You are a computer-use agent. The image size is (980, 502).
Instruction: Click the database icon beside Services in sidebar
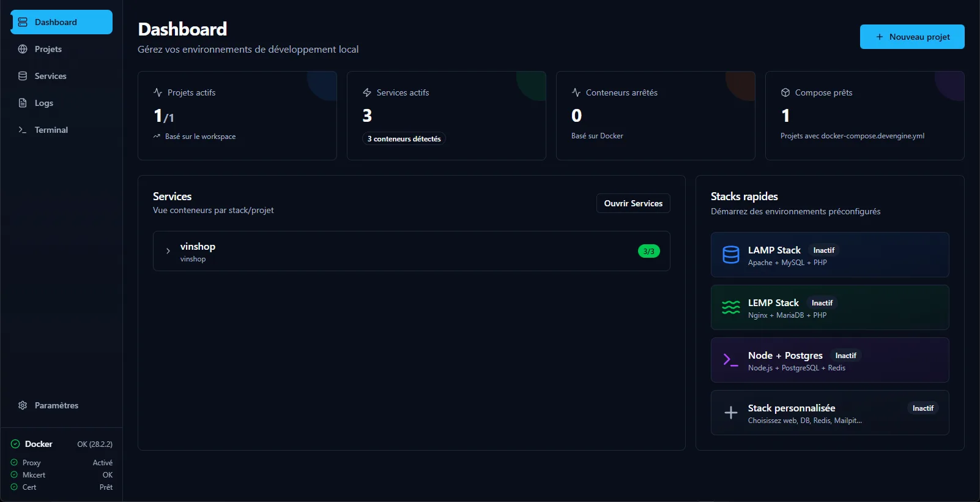coord(23,76)
